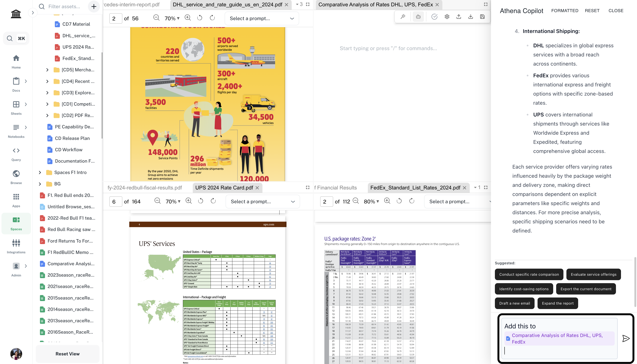Click Identify cost-saving options suggestion
This screenshot has width=637, height=364.
click(524, 289)
